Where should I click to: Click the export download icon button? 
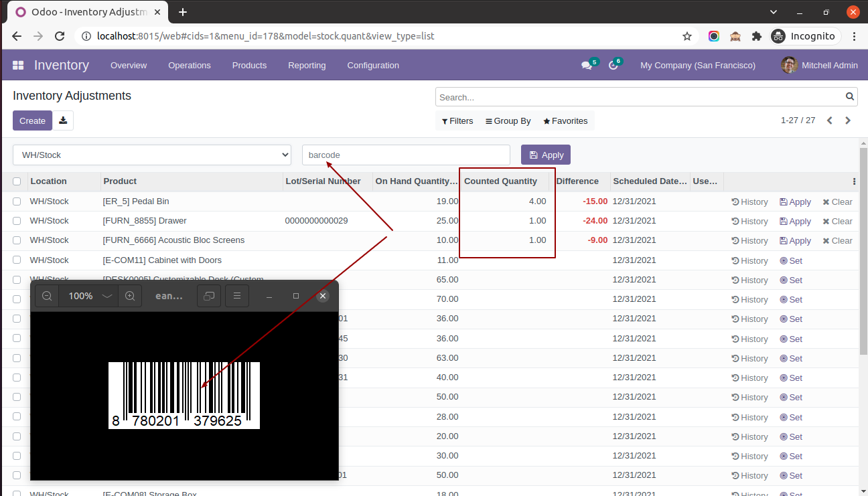(x=63, y=120)
